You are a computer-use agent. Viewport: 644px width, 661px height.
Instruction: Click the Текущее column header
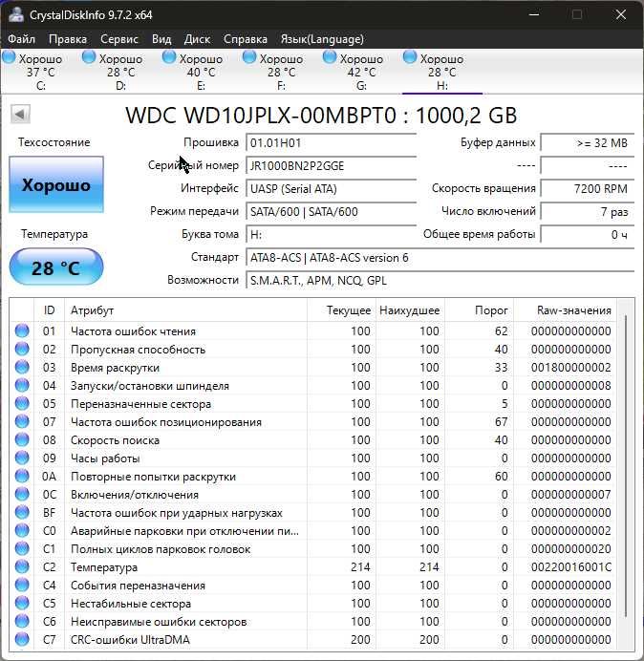[341, 310]
